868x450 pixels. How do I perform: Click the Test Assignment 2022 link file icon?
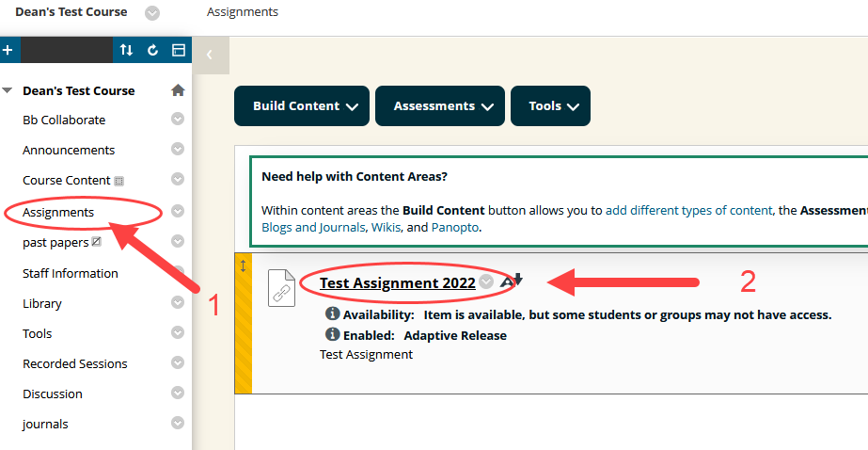[282, 286]
